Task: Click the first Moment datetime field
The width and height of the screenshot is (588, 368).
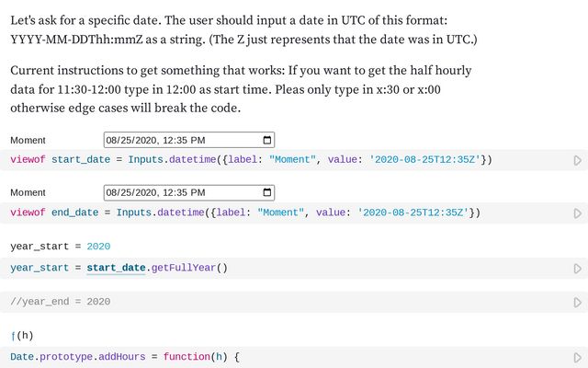Action: pos(189,140)
